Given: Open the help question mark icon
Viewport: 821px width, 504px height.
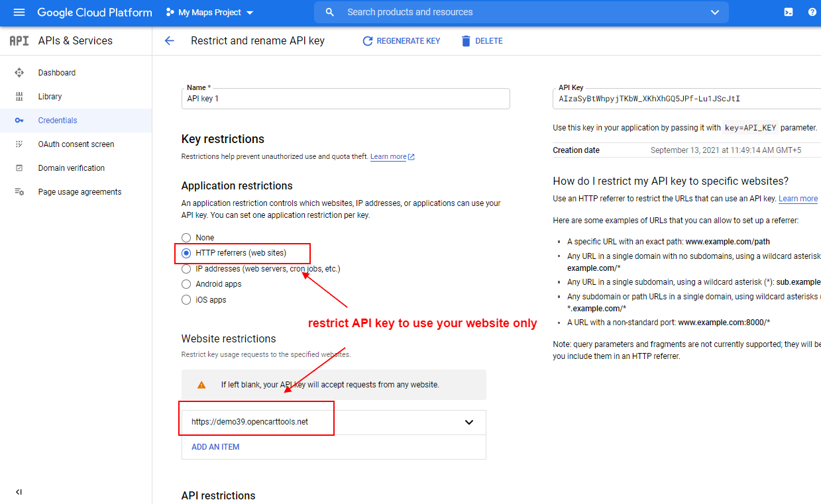Looking at the screenshot, I should point(812,12).
